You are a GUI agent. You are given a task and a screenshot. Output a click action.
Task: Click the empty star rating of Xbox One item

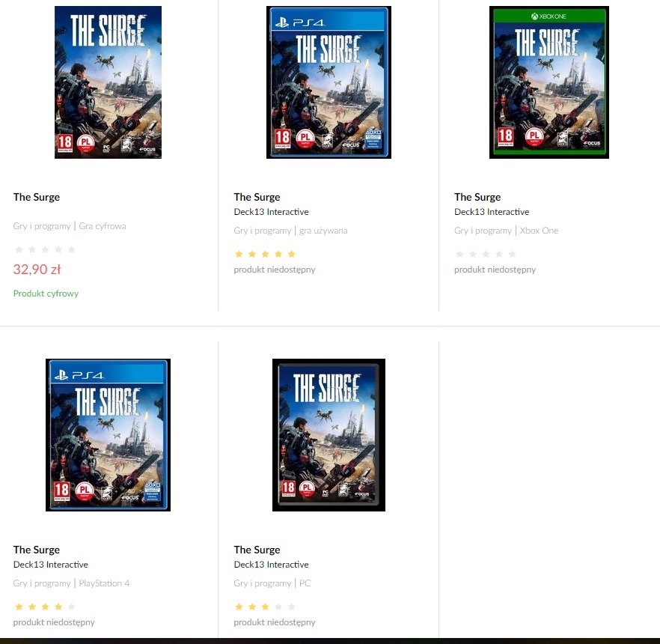coord(486,254)
